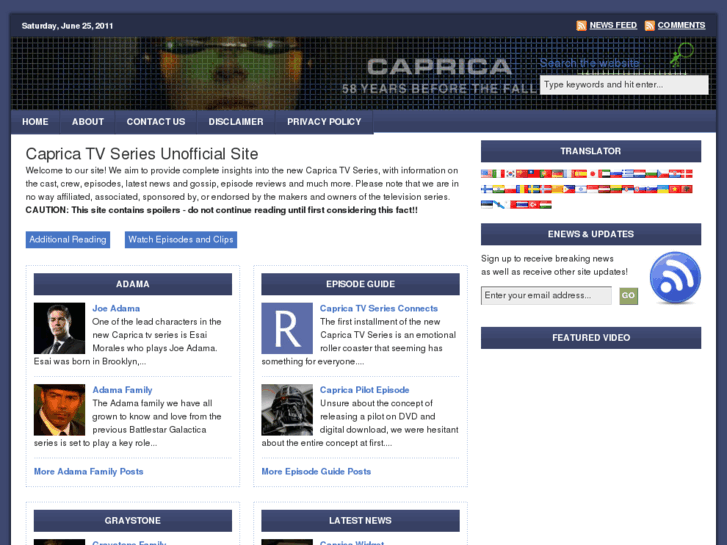Select the Spanish flag in Translator
The image size is (727, 545).
[579, 174]
